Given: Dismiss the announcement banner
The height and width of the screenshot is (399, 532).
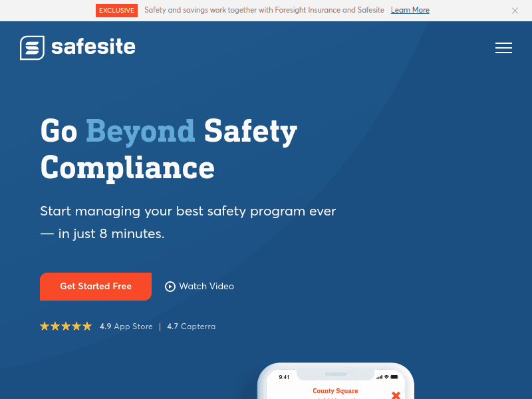Looking at the screenshot, I should click(515, 11).
